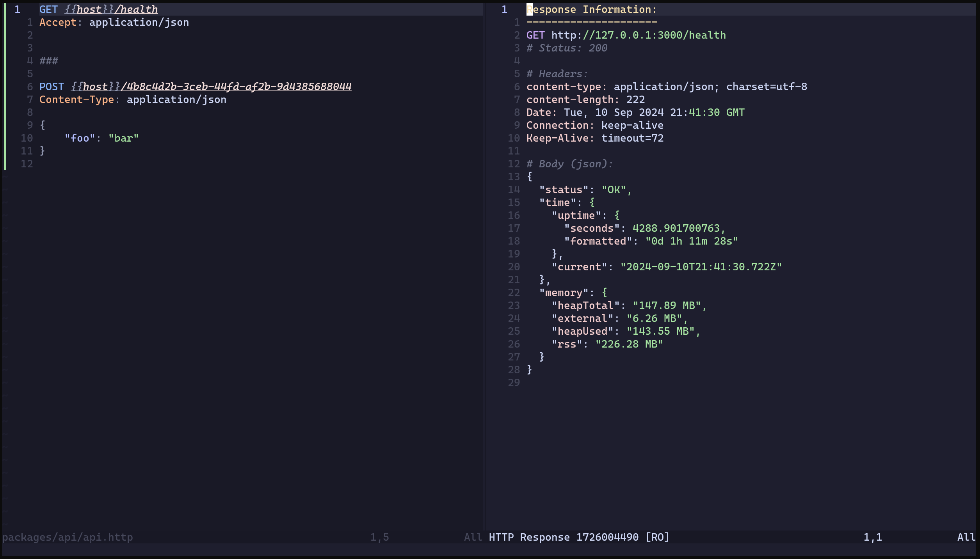Click the opening brace of POST body
The width and height of the screenshot is (980, 559).
point(43,125)
